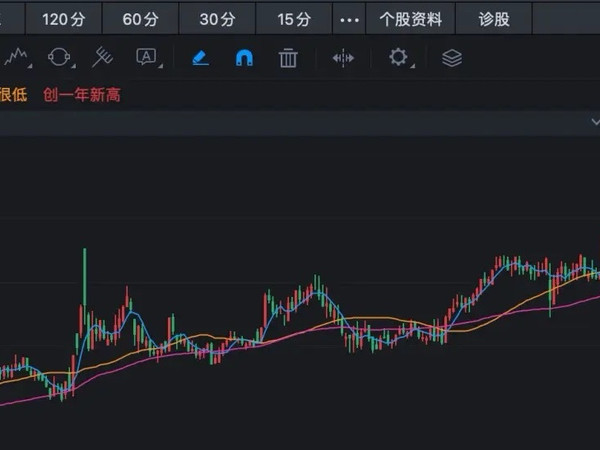Viewport: 600px width, 450px height.
Task: Open more timeframe options (three dots)
Action: pyautogui.click(x=349, y=20)
